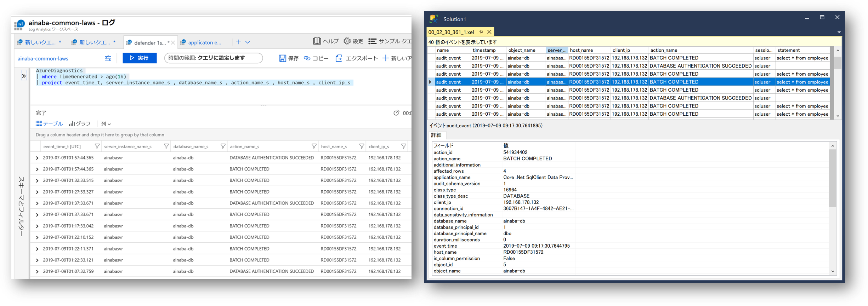Filter the host_name_s column

click(362, 146)
